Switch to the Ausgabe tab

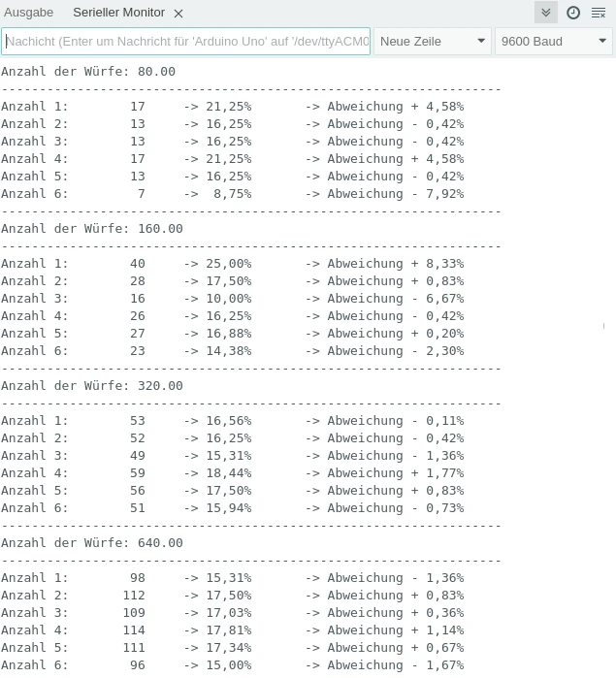pos(29,13)
